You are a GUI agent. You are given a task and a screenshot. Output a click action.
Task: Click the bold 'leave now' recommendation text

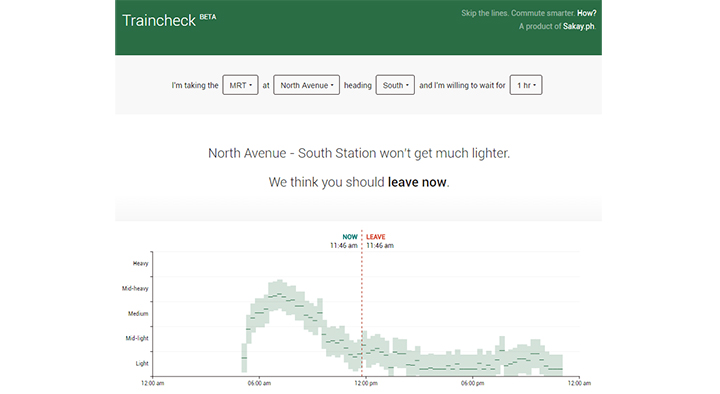417,182
